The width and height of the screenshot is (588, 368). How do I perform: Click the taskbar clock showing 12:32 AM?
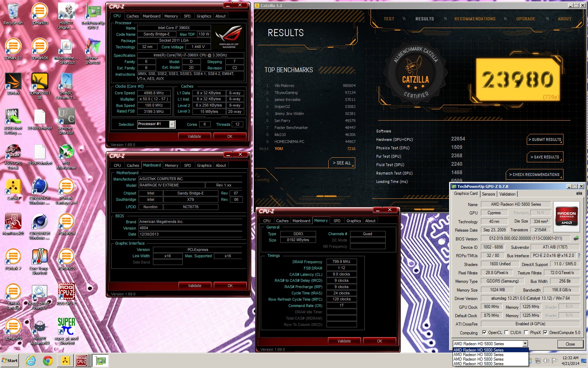click(x=570, y=361)
